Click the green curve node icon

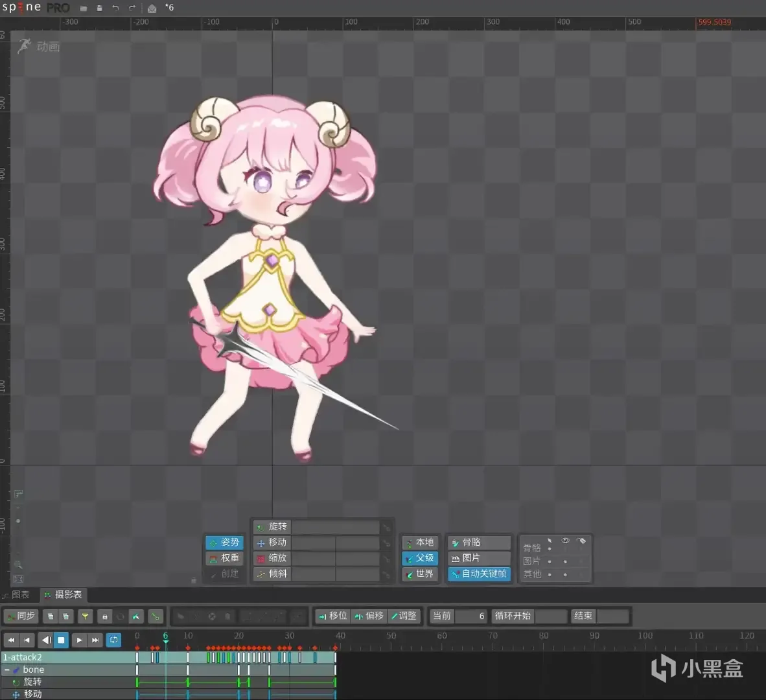tap(156, 616)
